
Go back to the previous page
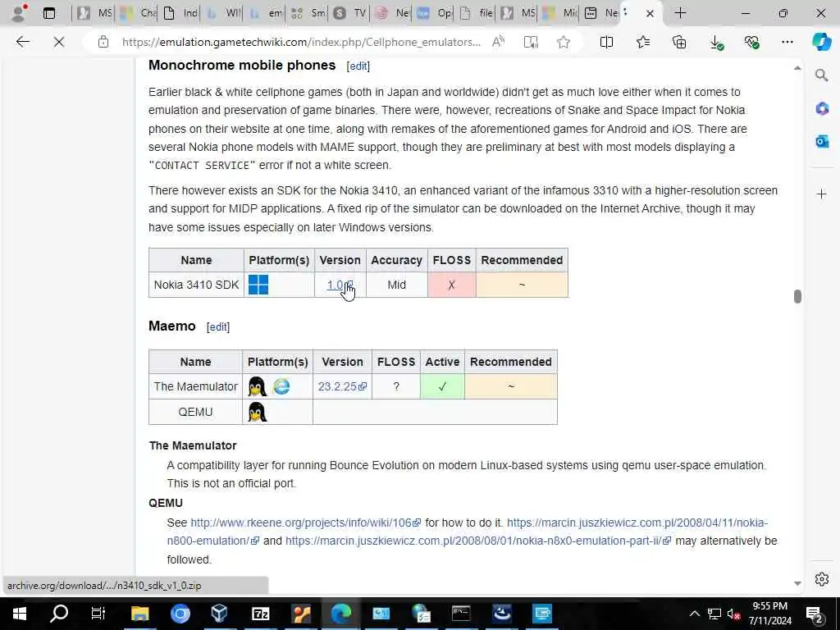22,42
